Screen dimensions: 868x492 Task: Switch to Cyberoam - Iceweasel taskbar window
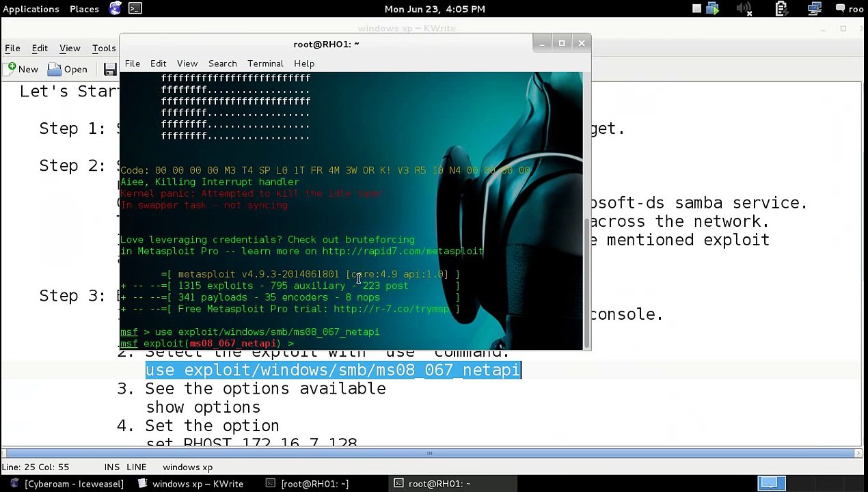pos(66,484)
